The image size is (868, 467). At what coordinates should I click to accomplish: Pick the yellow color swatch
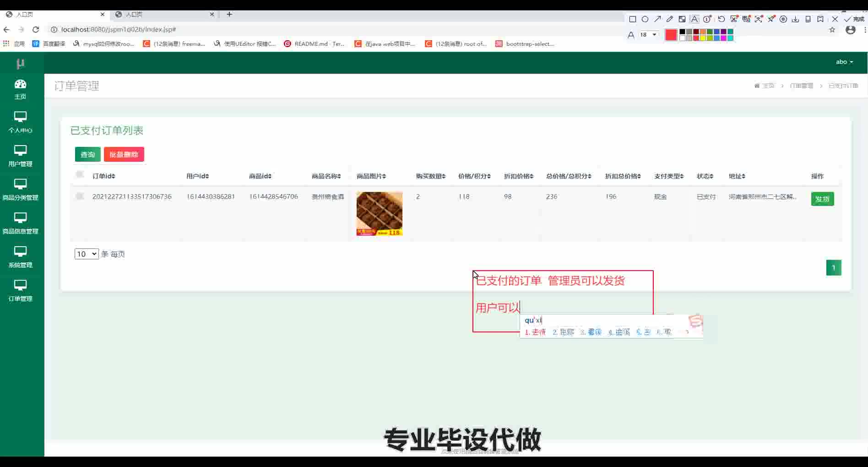[703, 38]
